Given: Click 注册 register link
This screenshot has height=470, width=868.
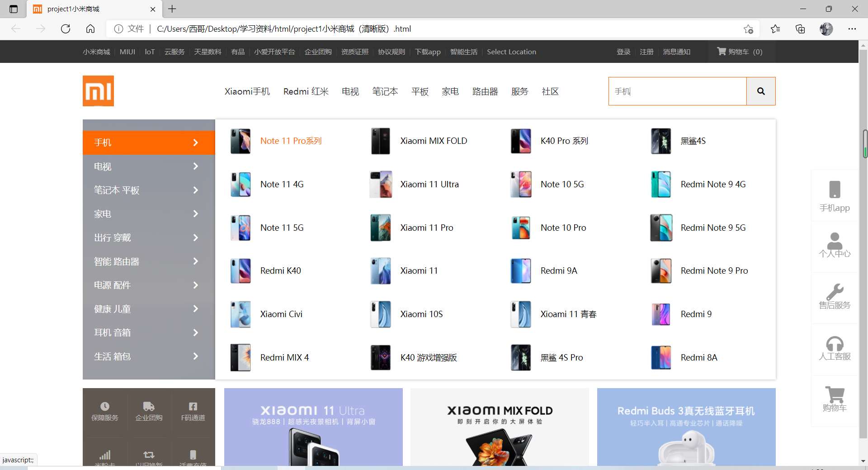Looking at the screenshot, I should [646, 52].
